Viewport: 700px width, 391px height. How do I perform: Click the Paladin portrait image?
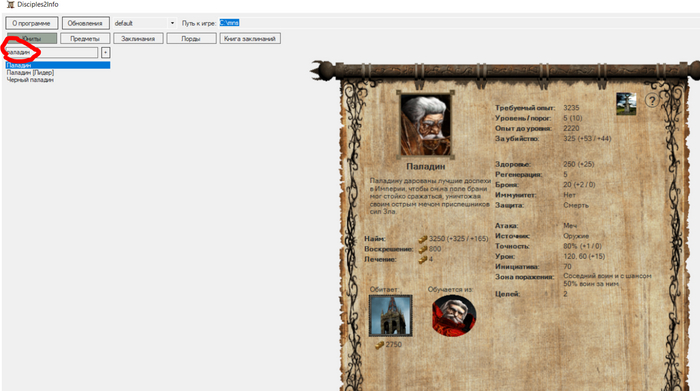(x=425, y=125)
